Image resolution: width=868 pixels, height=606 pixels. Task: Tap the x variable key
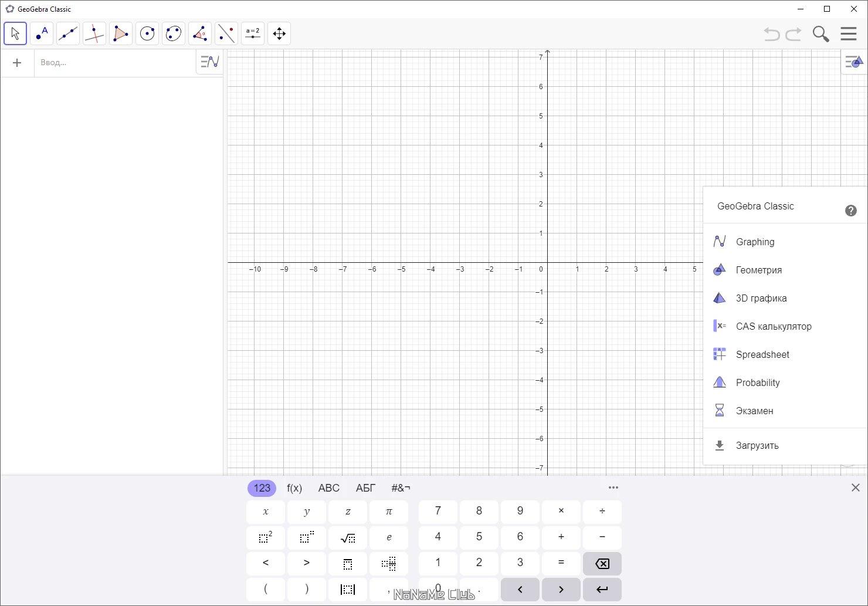coord(266,512)
